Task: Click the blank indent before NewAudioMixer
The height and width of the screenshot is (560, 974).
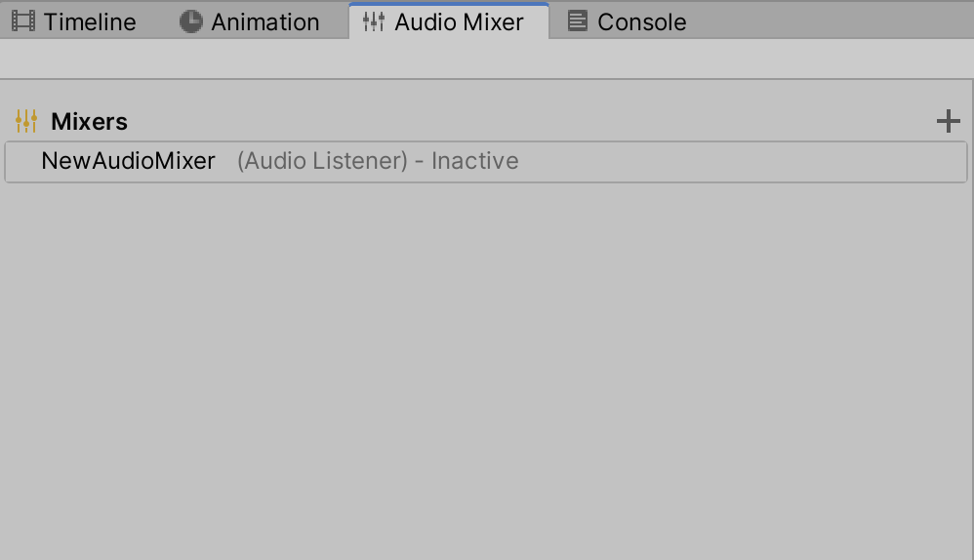Action: coord(22,161)
